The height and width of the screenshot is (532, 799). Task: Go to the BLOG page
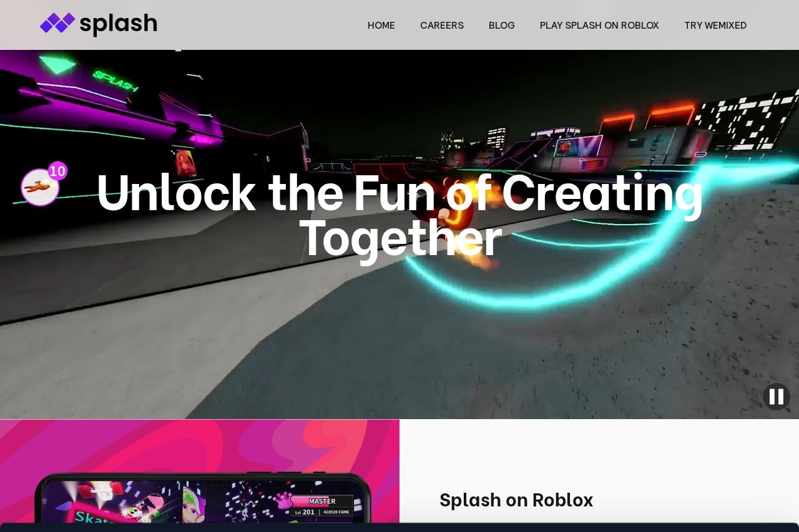pyautogui.click(x=502, y=25)
